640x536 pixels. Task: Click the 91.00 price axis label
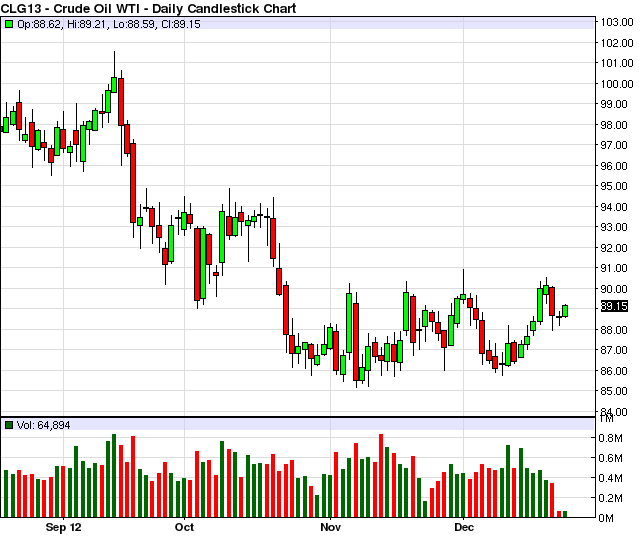[x=614, y=268]
